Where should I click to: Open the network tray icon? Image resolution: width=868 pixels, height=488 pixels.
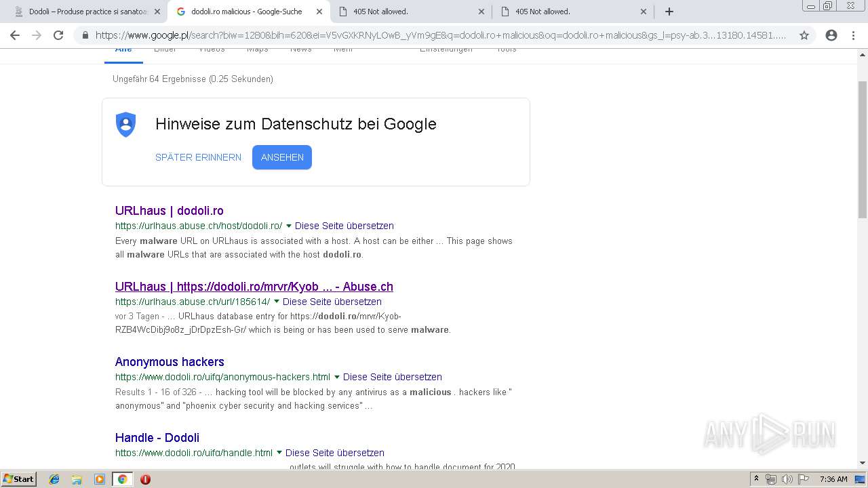(x=771, y=479)
